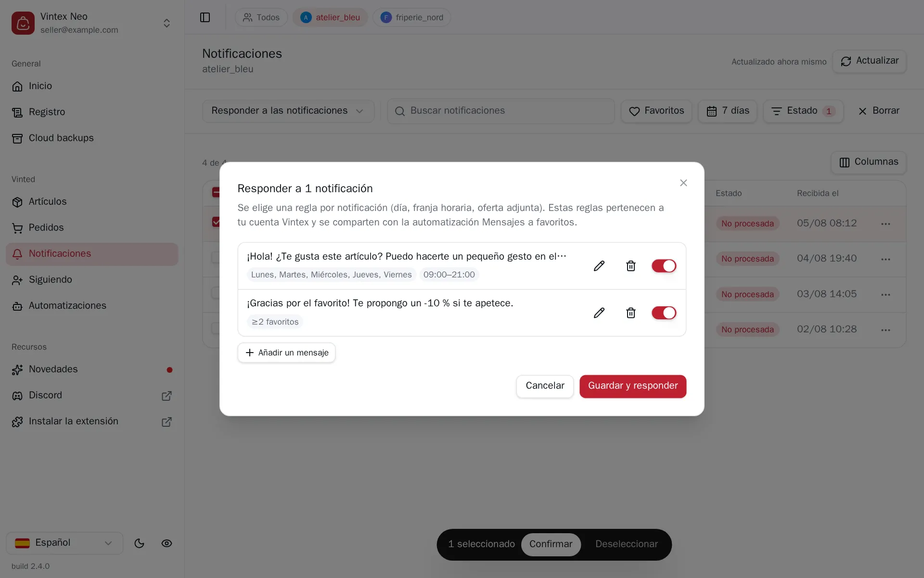Disable the ≥2 favoritos message toggle
Screen dimensions: 924x578
click(664, 313)
